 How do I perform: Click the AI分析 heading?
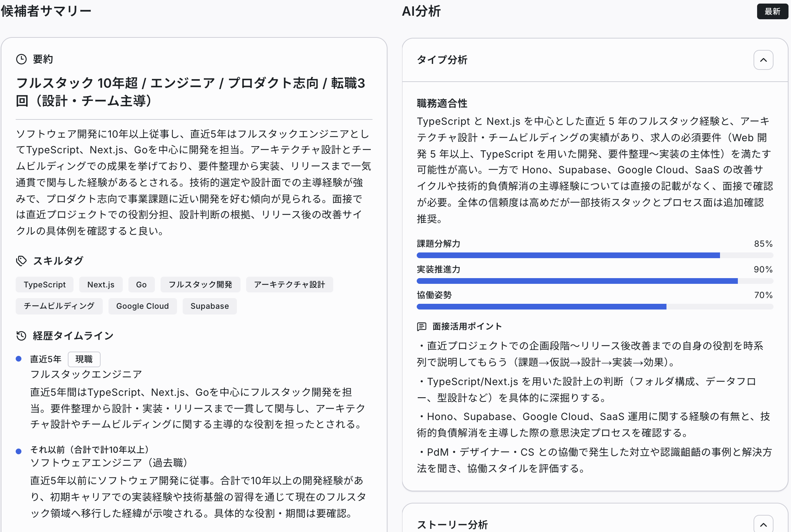pyautogui.click(x=421, y=11)
